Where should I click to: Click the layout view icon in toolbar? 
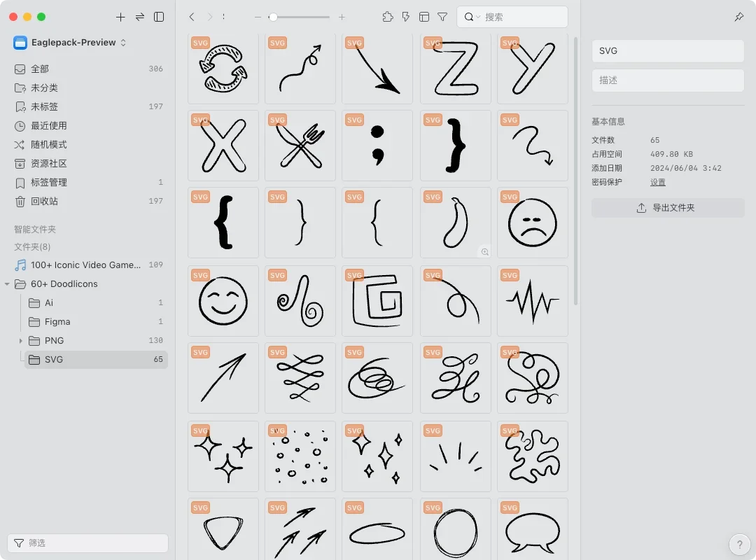[x=424, y=17]
